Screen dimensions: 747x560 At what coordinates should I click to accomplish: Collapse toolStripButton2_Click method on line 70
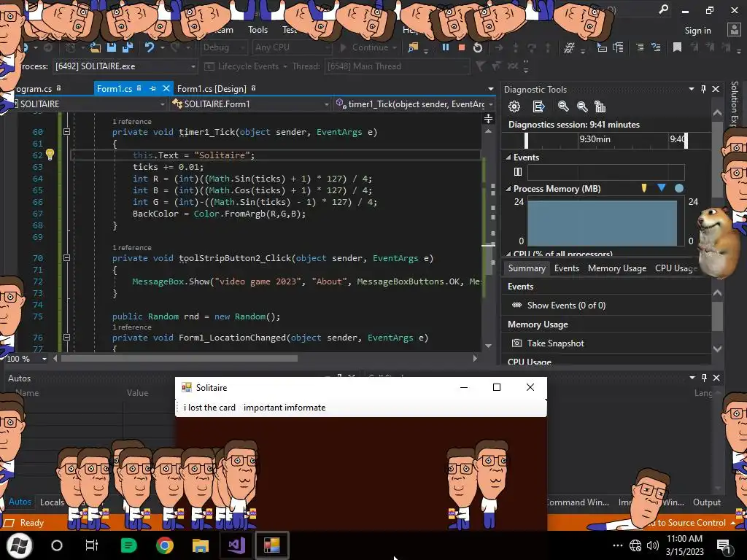click(x=66, y=258)
